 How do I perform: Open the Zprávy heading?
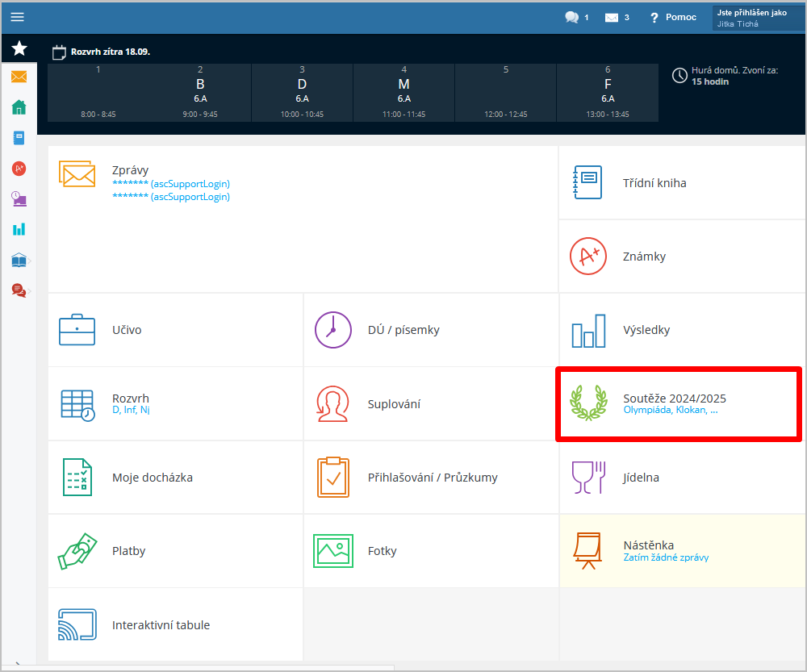130,170
